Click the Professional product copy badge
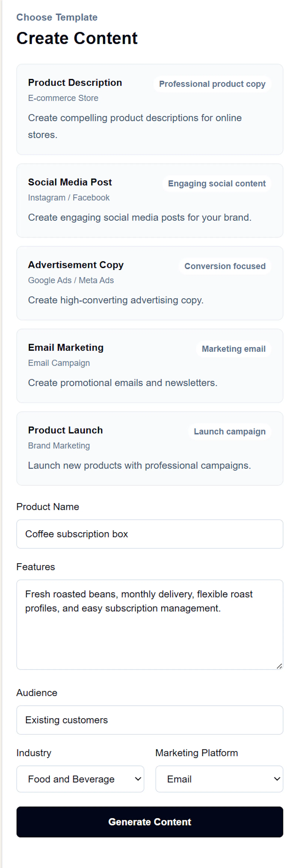This screenshot has height=868, width=296. pos(212,84)
